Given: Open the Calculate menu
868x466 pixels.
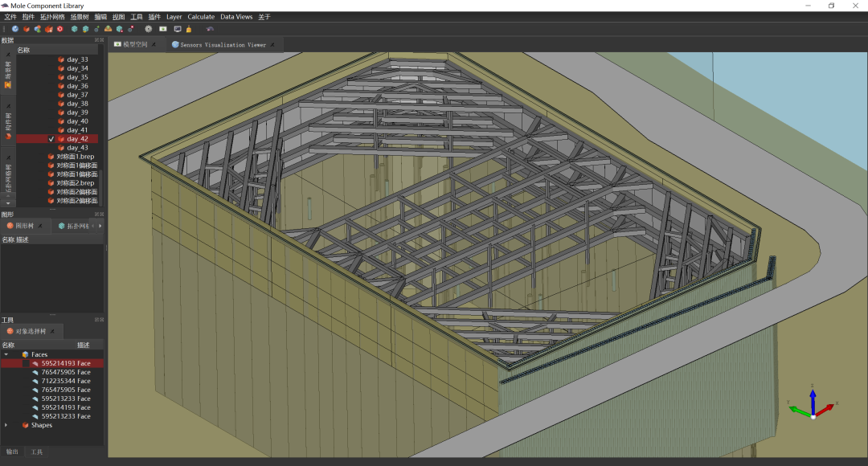Looking at the screenshot, I should click(201, 17).
